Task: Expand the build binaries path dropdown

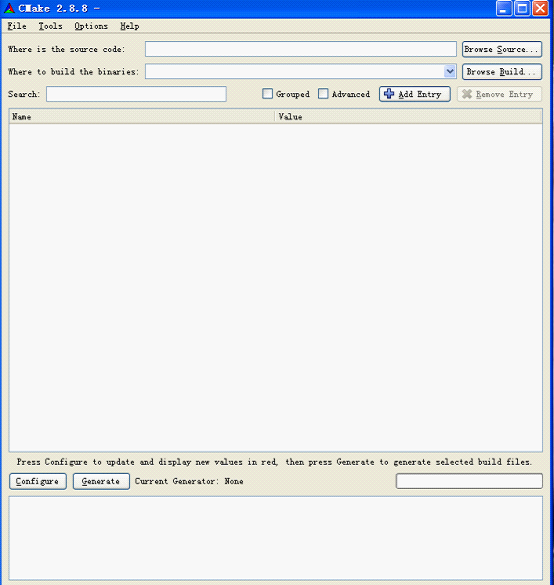Action: coord(450,71)
